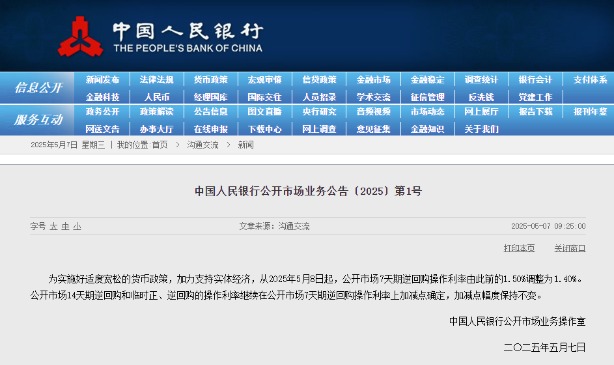Click the 公告信息 link
Viewport: 614px width, 365px height.
[210, 112]
